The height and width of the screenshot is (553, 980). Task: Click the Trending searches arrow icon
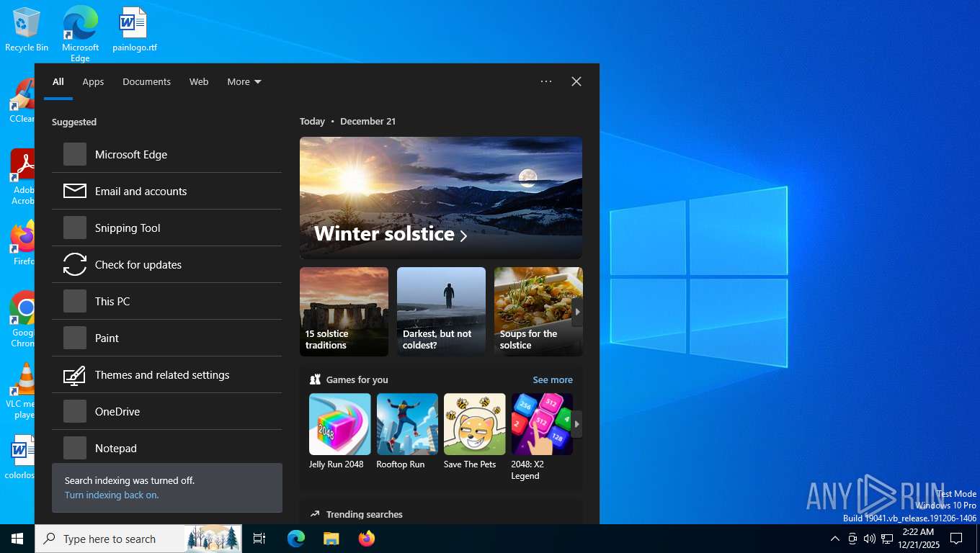point(315,514)
